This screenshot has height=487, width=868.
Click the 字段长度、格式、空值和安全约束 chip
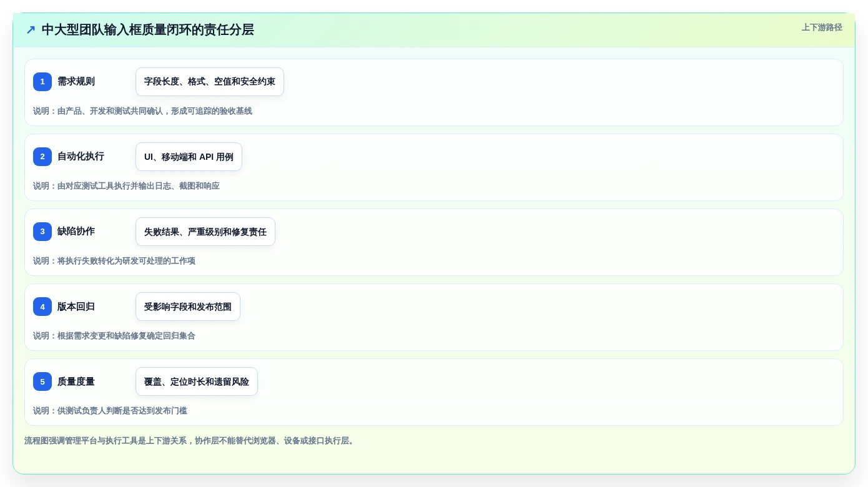coord(210,82)
